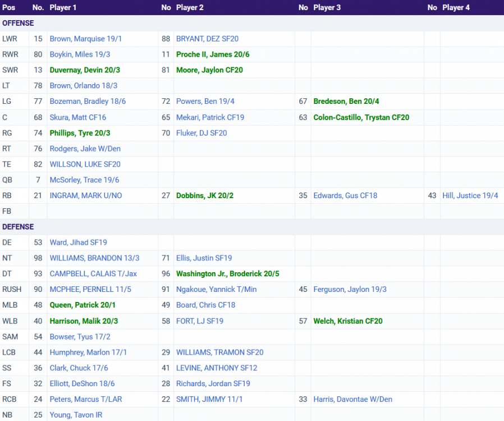The height and width of the screenshot is (421, 504).
Task: Click Harrison, Malik 20/3 link
Action: [84, 321]
